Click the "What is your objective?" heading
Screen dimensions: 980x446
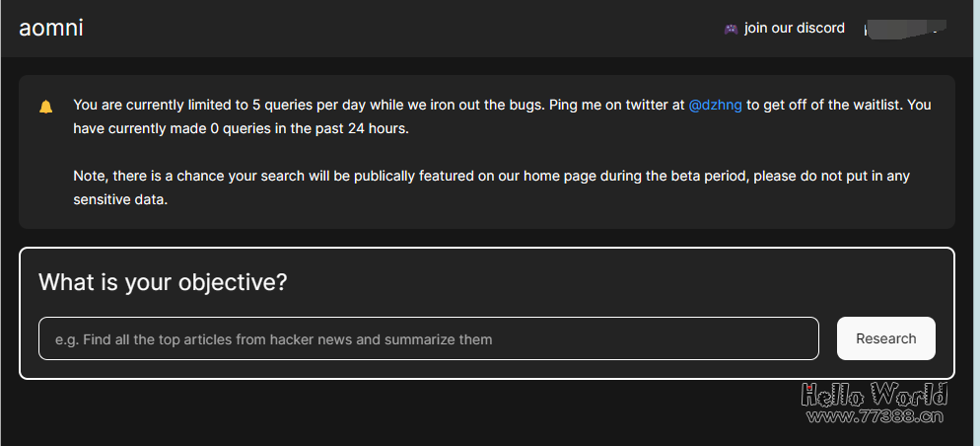(x=163, y=282)
